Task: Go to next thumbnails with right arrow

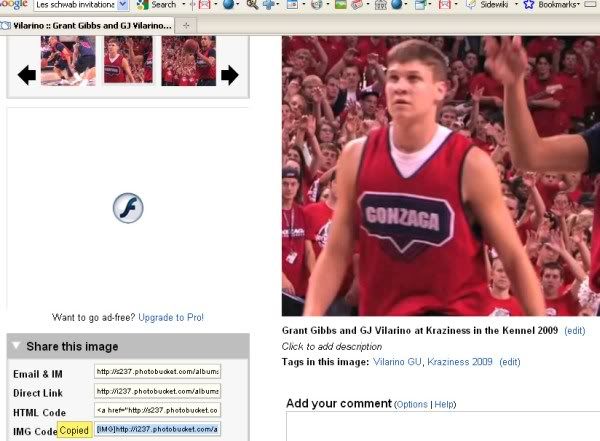Action: (230, 75)
